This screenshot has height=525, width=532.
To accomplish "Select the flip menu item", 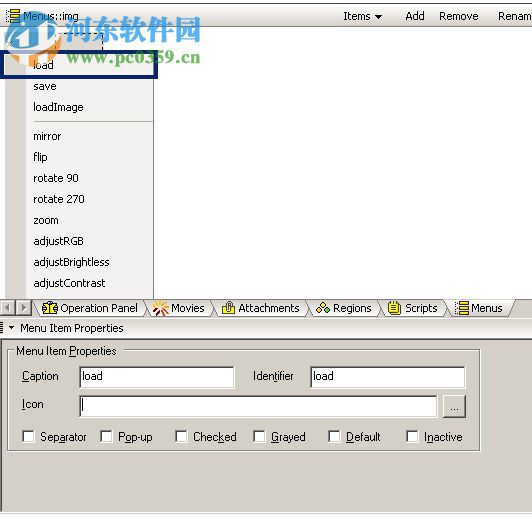I will (79, 157).
